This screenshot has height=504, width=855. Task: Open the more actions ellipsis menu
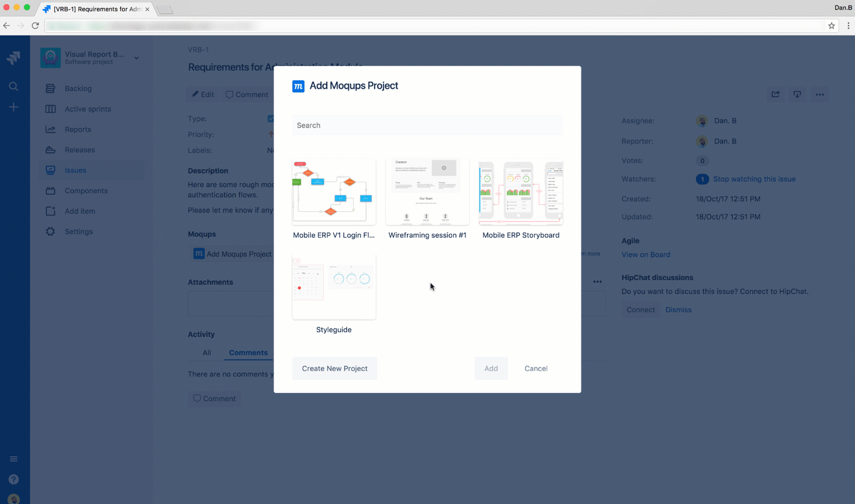click(819, 95)
